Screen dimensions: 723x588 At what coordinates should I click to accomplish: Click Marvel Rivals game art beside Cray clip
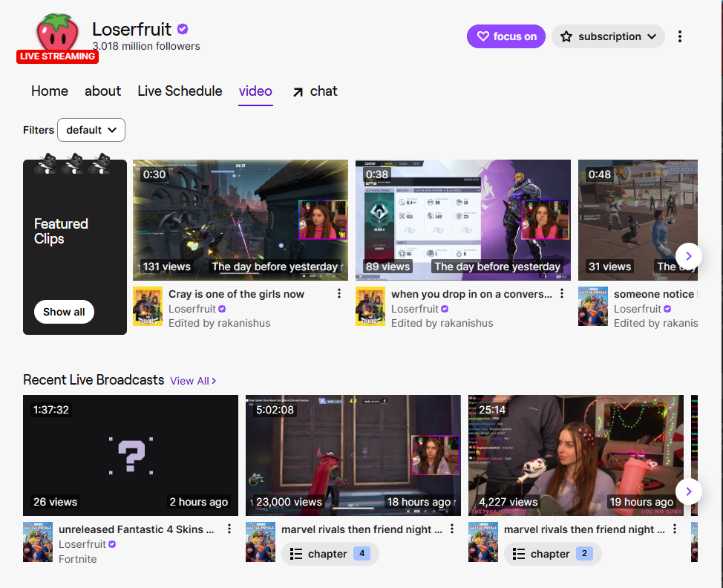pos(148,306)
